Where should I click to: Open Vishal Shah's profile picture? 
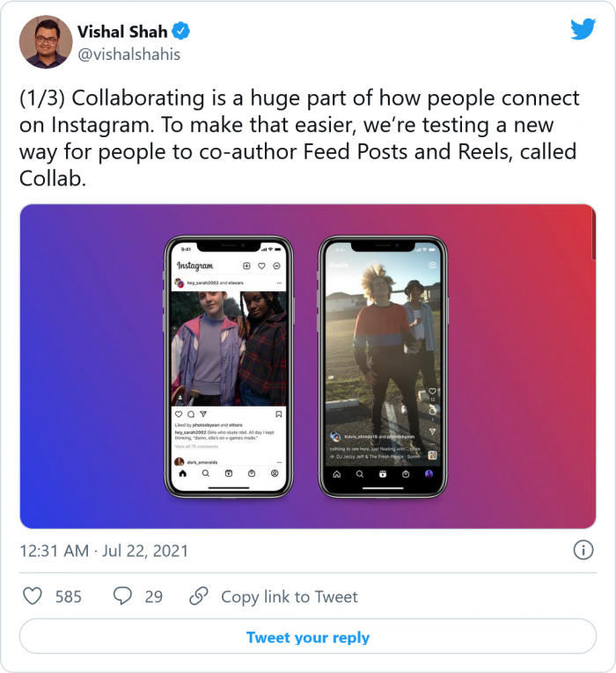coord(45,41)
